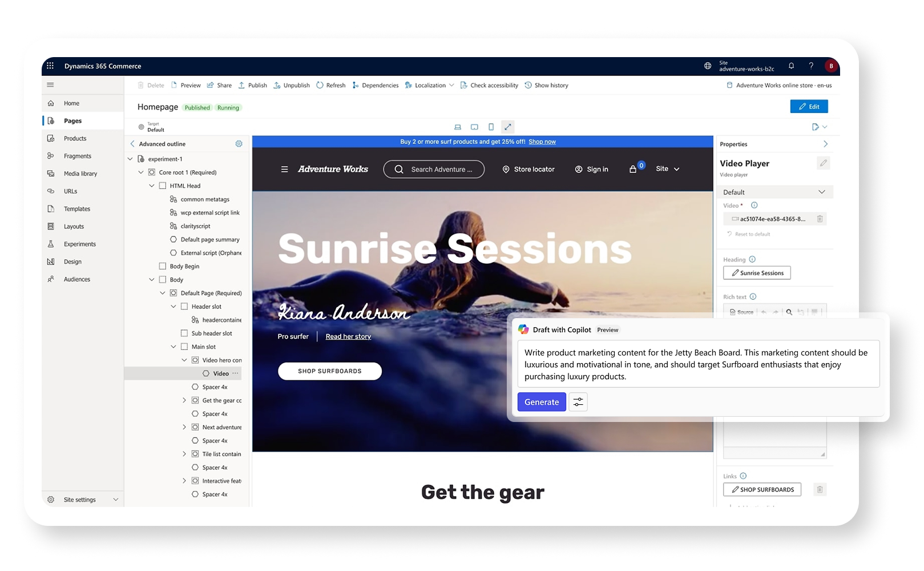
Task: Collapse the Default properties section
Action: coord(822,192)
